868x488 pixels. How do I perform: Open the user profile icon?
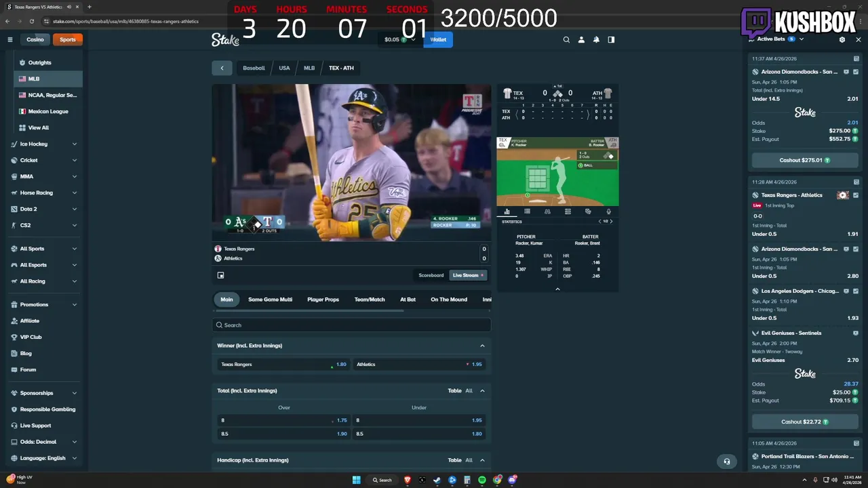point(581,39)
